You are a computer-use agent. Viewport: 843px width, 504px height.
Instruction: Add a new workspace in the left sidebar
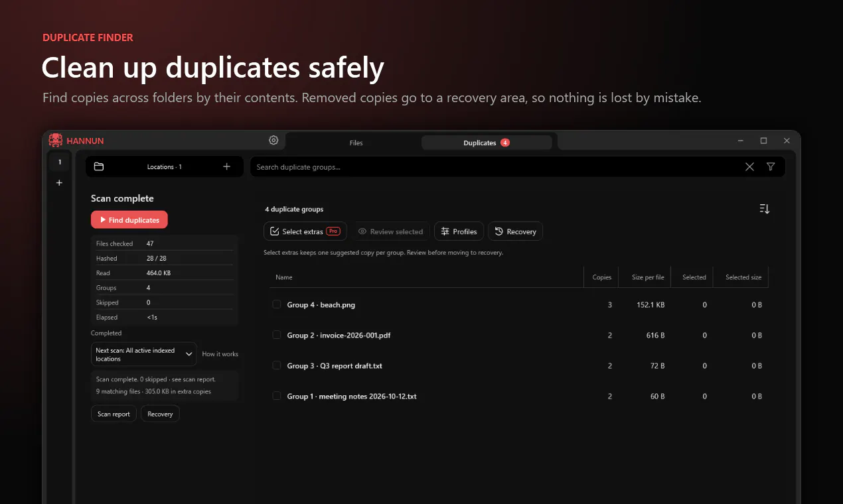pos(59,182)
